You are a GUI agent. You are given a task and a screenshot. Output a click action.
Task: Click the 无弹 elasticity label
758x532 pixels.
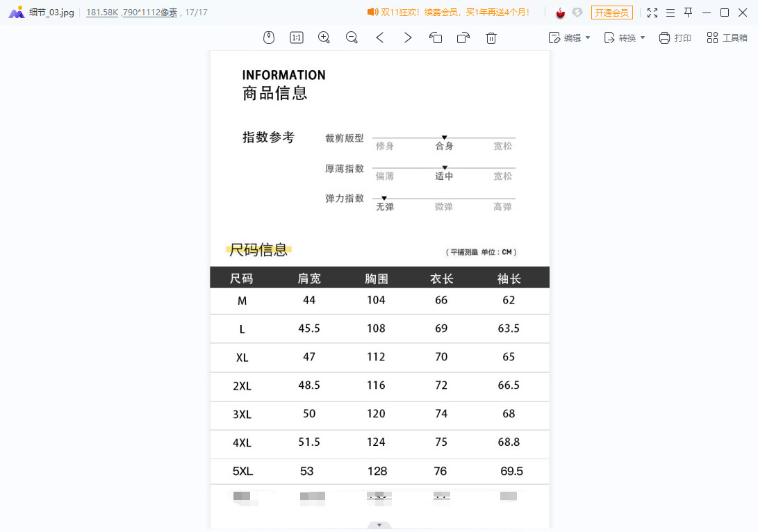[385, 207]
